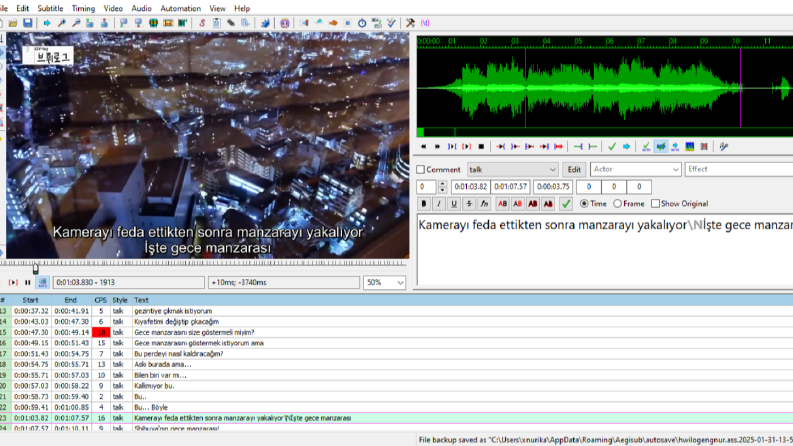Click the Italic formatting button
Image resolution: width=793 pixels, height=446 pixels.
(438, 204)
